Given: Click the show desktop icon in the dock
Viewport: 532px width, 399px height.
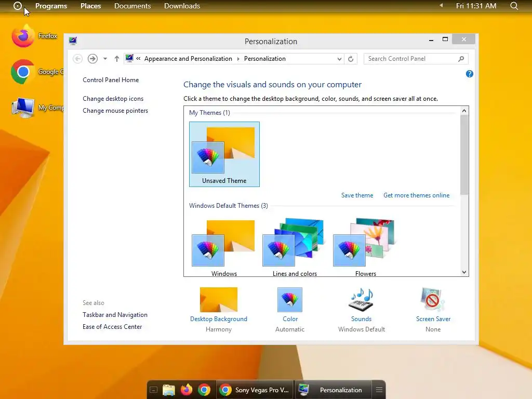Looking at the screenshot, I should [154, 390].
